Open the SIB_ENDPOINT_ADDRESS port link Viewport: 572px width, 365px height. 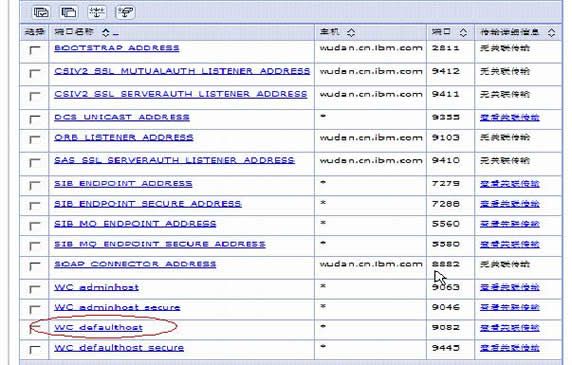click(123, 183)
